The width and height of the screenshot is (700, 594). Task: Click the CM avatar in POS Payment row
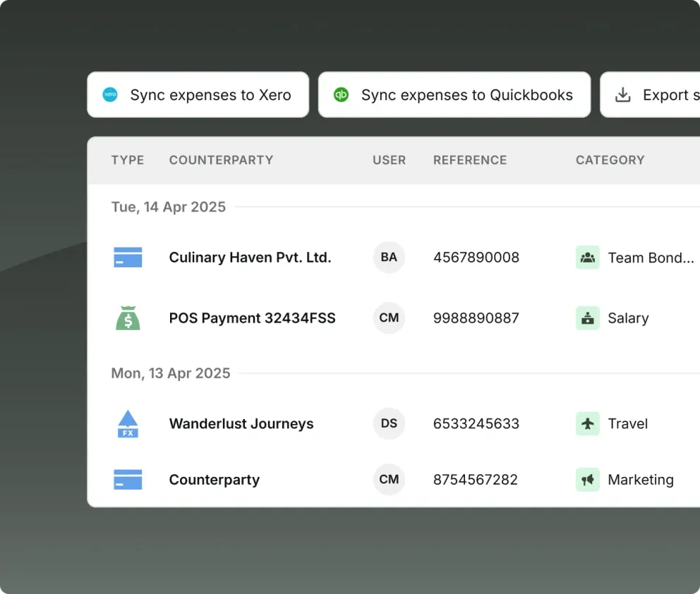pyautogui.click(x=389, y=317)
